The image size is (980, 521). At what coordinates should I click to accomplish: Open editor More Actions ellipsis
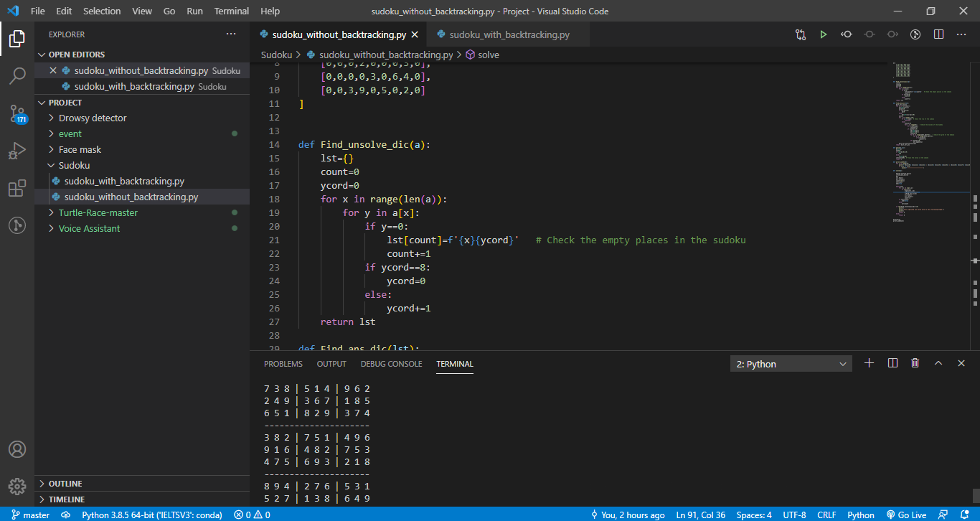coord(961,34)
